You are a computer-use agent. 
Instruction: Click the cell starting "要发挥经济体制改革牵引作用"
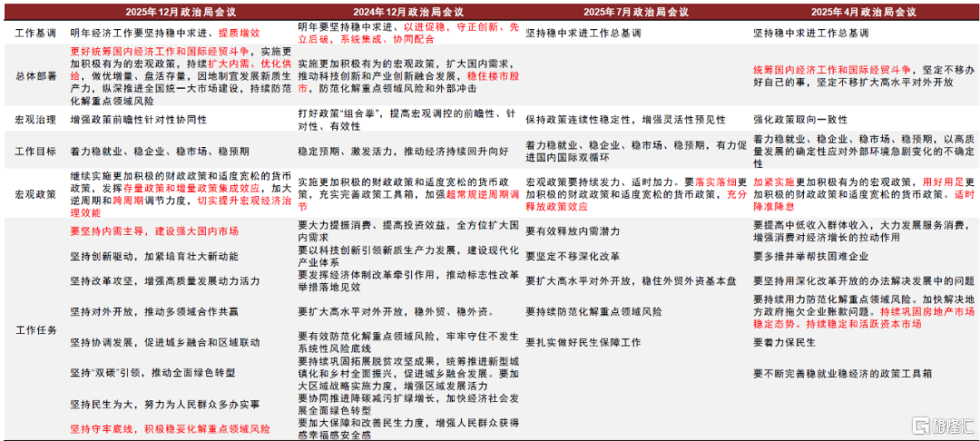click(408, 280)
